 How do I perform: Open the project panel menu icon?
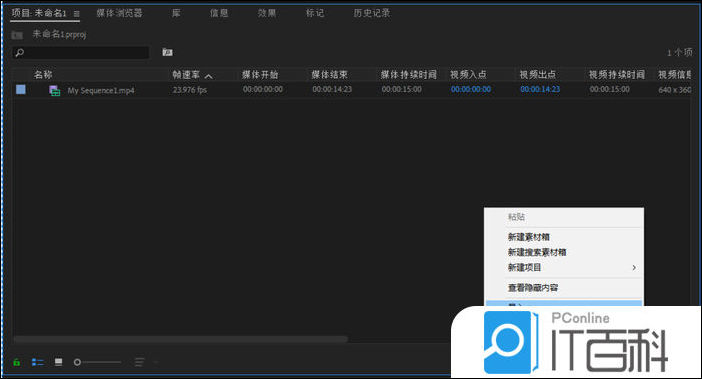tap(77, 14)
